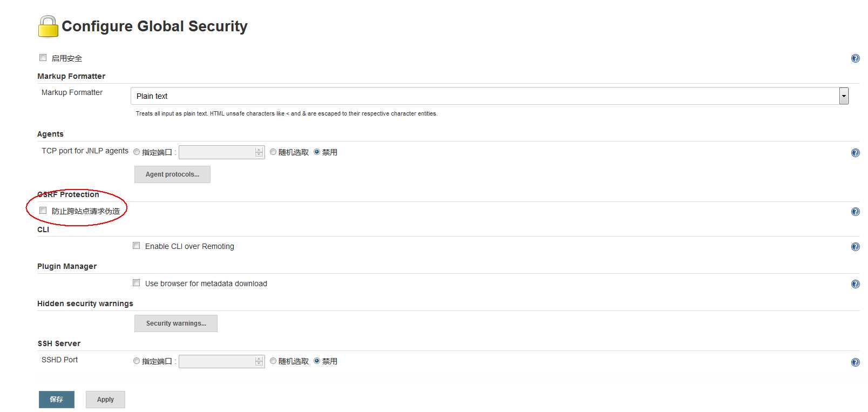Screen dimensions: 868x412
Task: Open help for Enable CLI over Remoting
Action: coord(855,247)
